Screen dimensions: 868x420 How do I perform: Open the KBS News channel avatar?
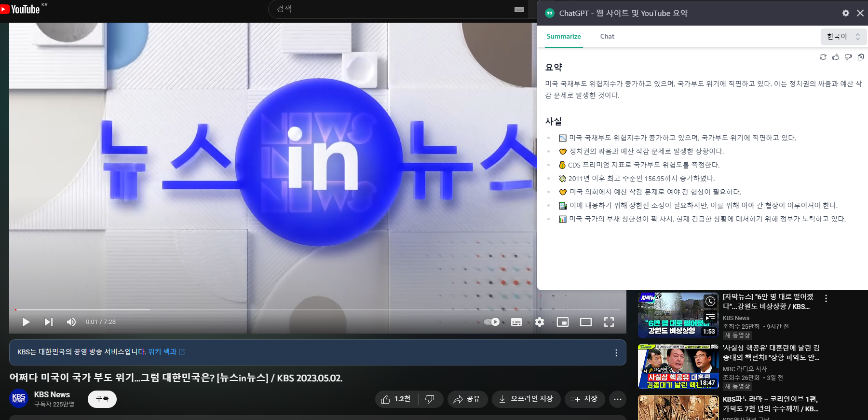19,399
